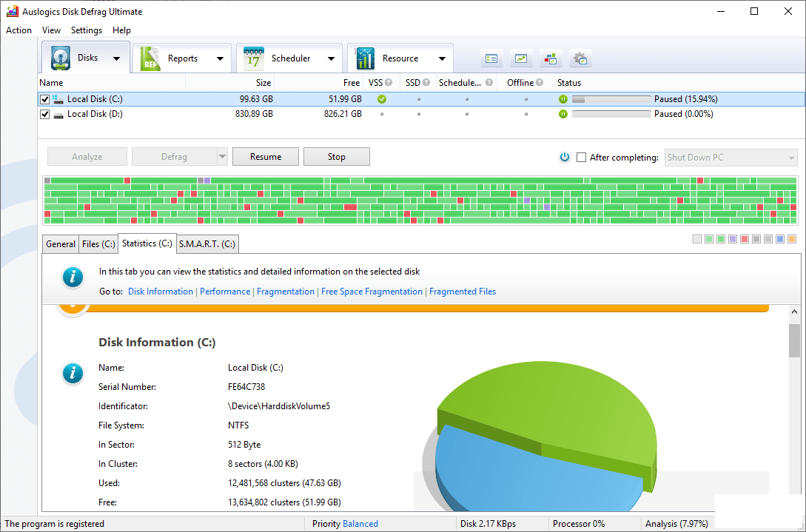Click the Offline column help question mark
806x532 pixels.
coord(540,82)
